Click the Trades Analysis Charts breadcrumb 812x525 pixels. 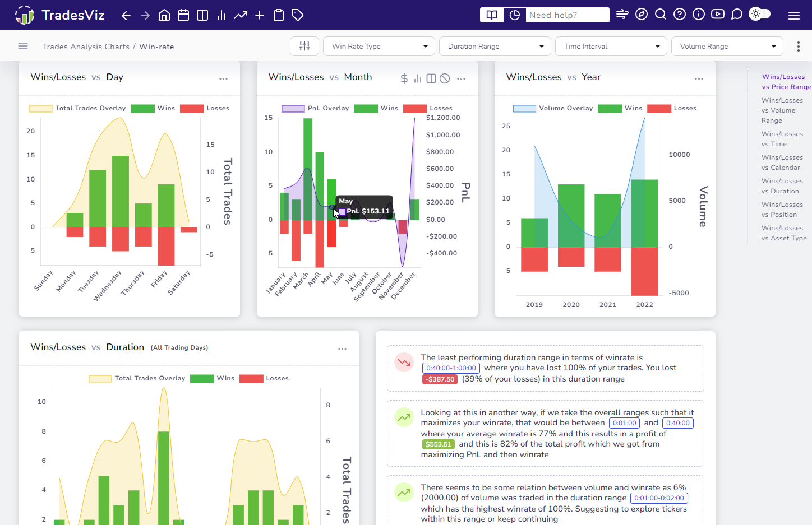coord(86,47)
